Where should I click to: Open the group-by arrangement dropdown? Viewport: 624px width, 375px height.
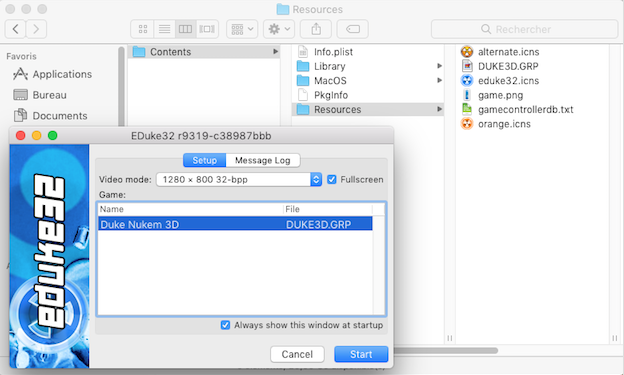(242, 29)
